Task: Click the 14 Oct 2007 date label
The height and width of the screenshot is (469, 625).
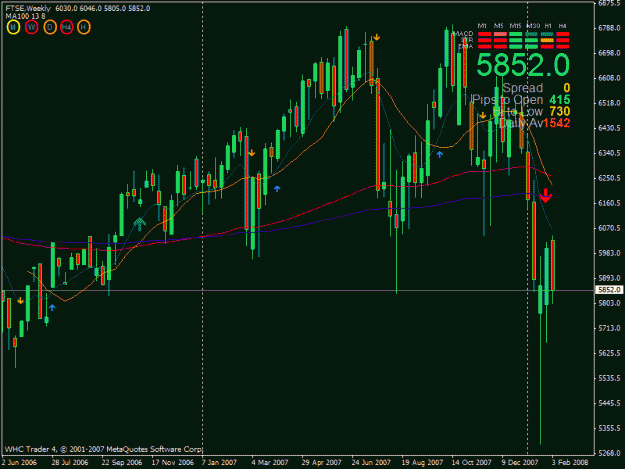Action: 471,462
